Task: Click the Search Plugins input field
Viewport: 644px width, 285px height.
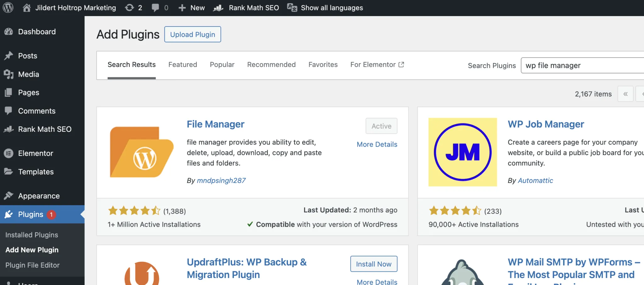Action: tap(581, 65)
